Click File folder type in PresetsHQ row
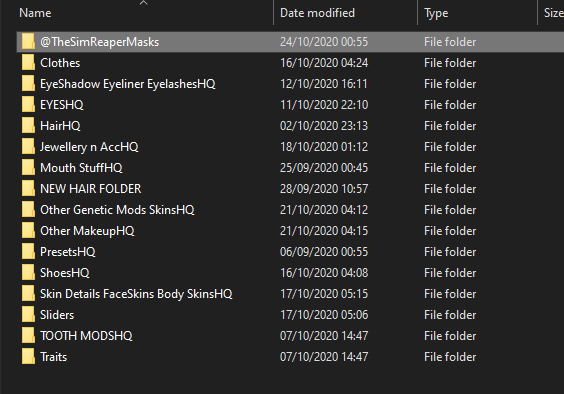The width and height of the screenshot is (564, 394). click(x=450, y=252)
